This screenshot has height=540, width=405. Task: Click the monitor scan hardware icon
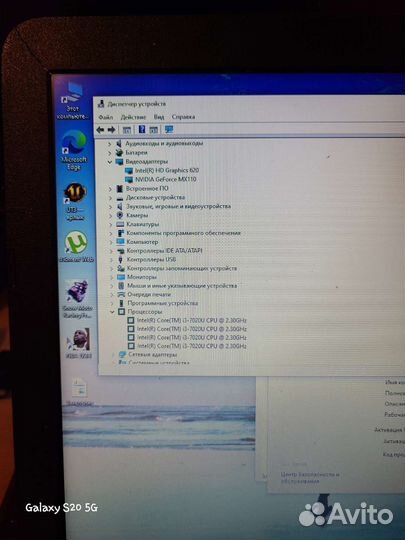(169, 129)
